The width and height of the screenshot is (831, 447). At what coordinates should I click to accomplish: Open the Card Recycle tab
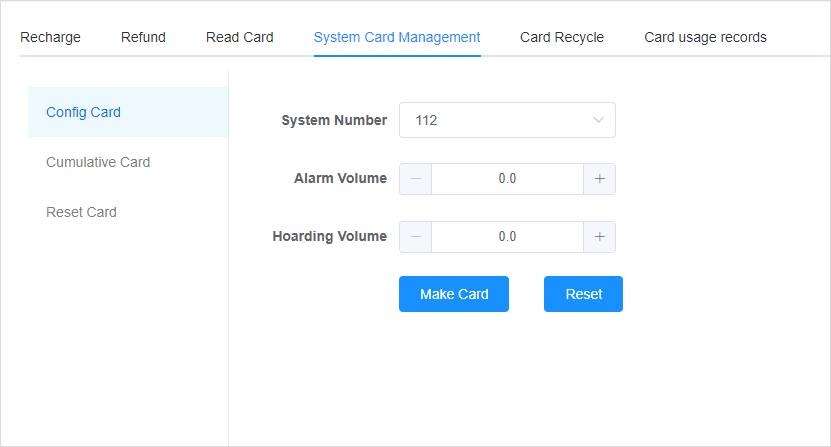[562, 37]
